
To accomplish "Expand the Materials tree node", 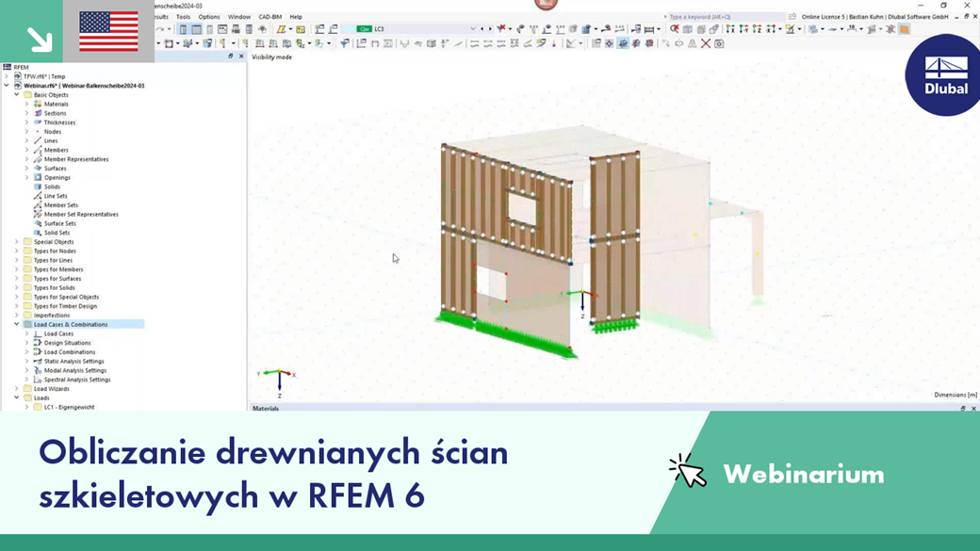I will click(x=27, y=105).
